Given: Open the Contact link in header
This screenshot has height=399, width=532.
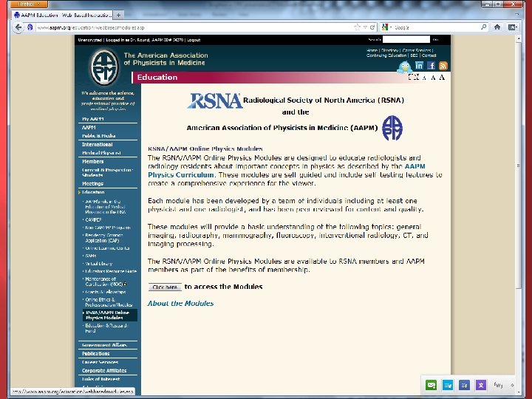Looking at the screenshot, I should point(429,55).
